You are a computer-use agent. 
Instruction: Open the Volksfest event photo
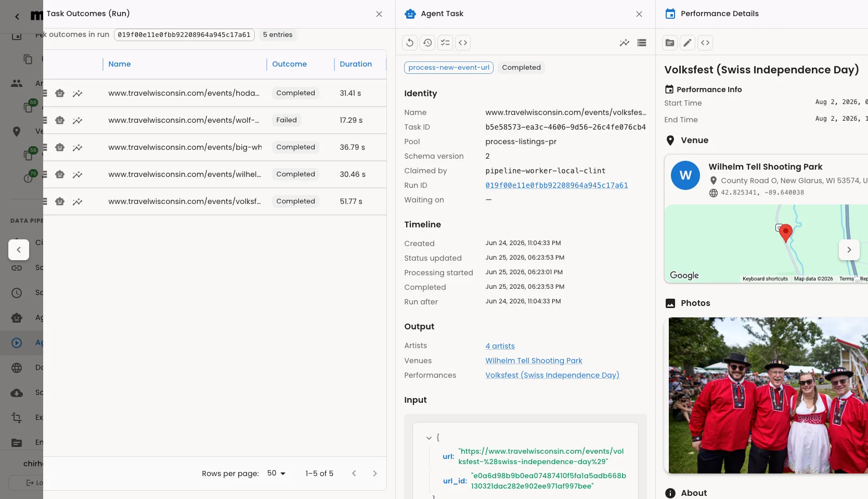click(x=768, y=395)
